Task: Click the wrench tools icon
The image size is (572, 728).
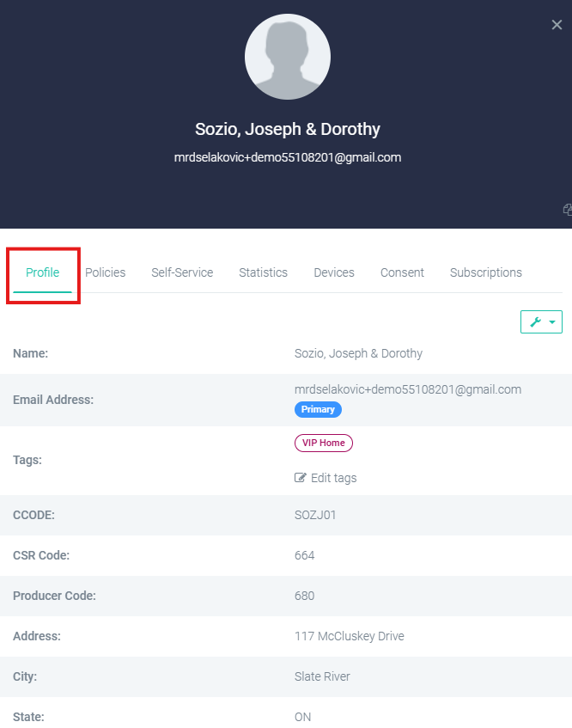Action: 535,321
